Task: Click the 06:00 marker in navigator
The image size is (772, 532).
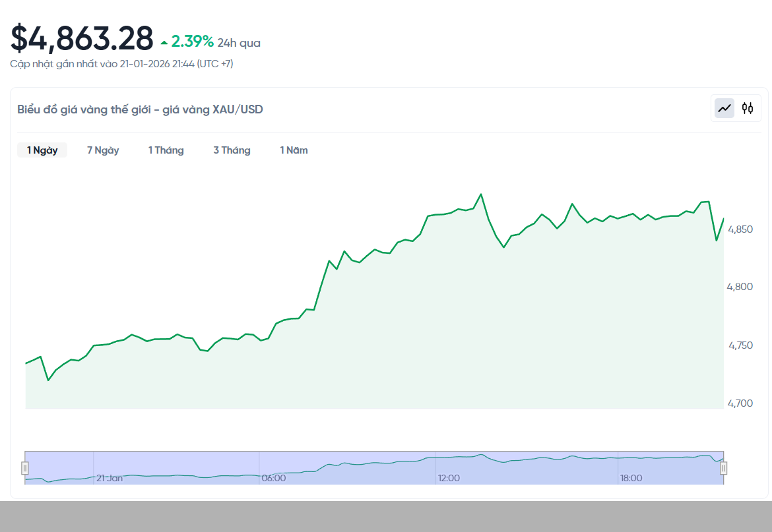Action: pyautogui.click(x=274, y=478)
